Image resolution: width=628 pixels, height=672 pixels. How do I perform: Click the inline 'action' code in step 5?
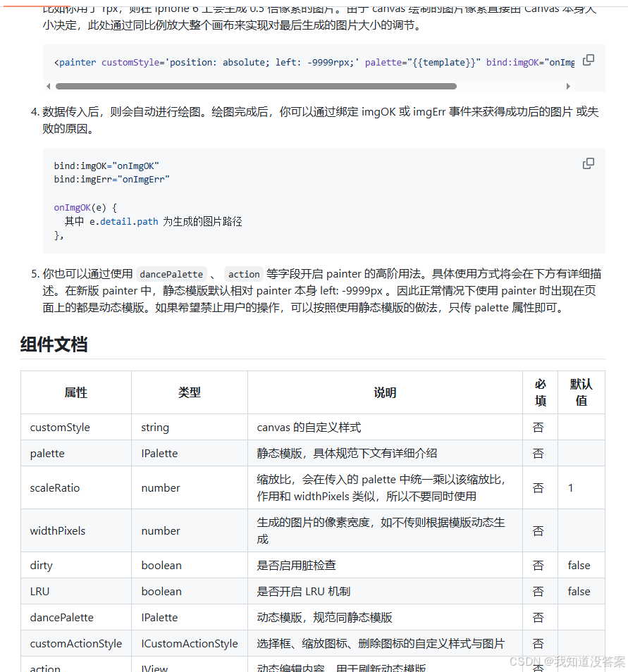[x=244, y=274]
